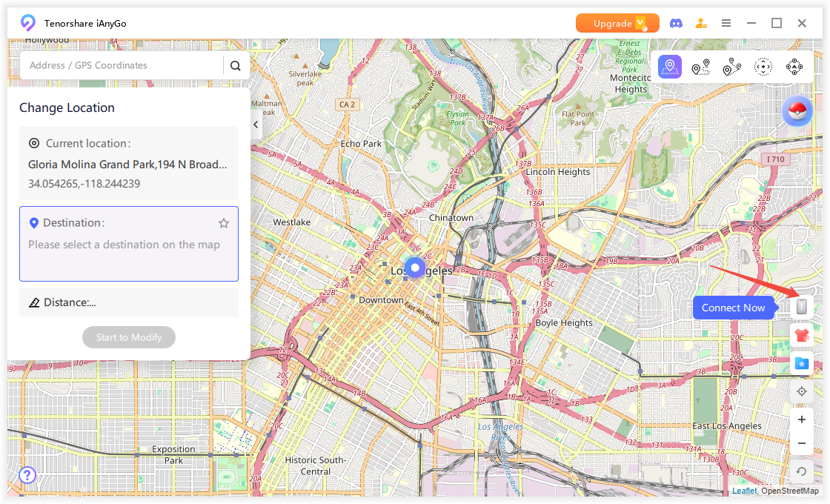Open the device connection phone icon

coord(801,306)
